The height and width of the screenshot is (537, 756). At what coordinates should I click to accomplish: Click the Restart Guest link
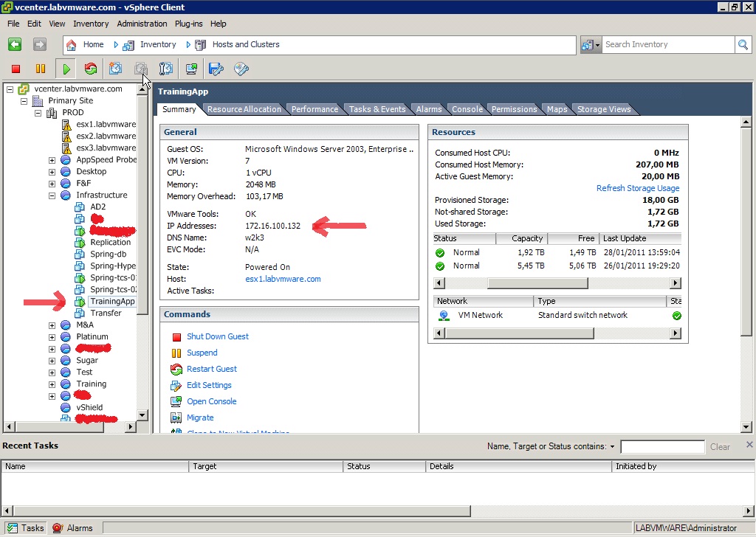point(212,369)
